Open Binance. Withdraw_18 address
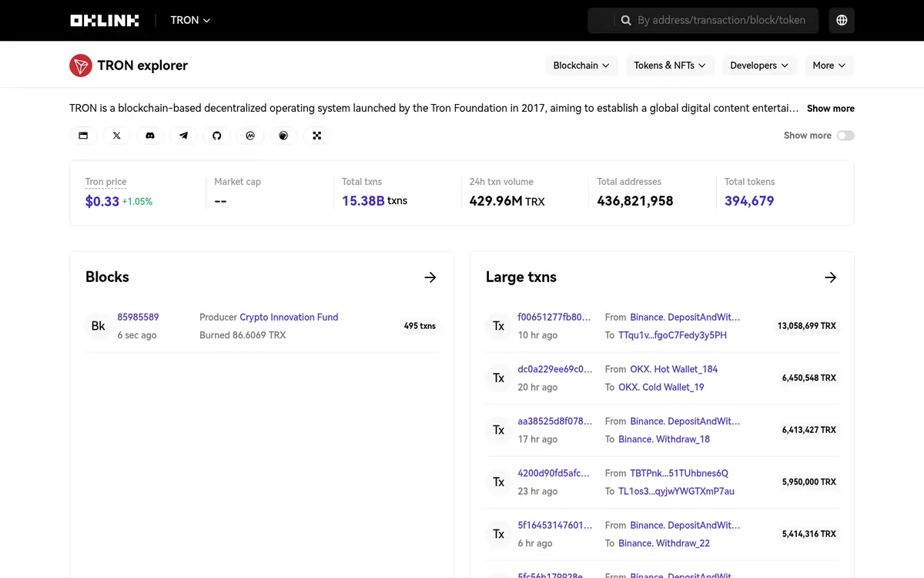This screenshot has height=578, width=924. [665, 439]
